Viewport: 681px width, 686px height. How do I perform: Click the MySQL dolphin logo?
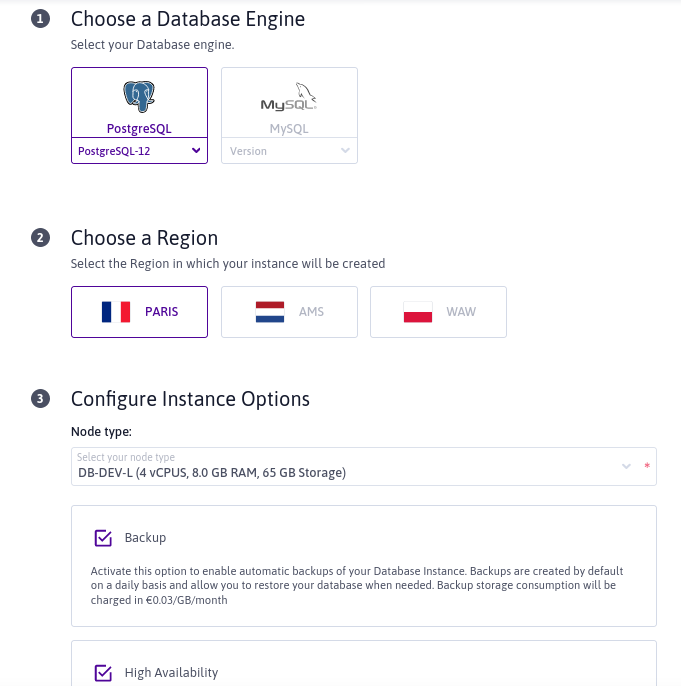pyautogui.click(x=289, y=98)
